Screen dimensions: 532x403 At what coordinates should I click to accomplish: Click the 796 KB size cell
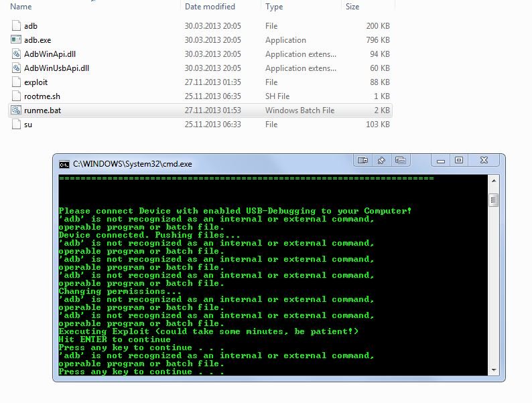click(378, 40)
